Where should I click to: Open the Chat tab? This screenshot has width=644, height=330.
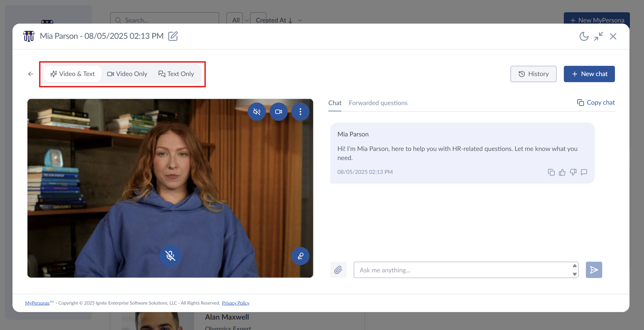pyautogui.click(x=335, y=103)
